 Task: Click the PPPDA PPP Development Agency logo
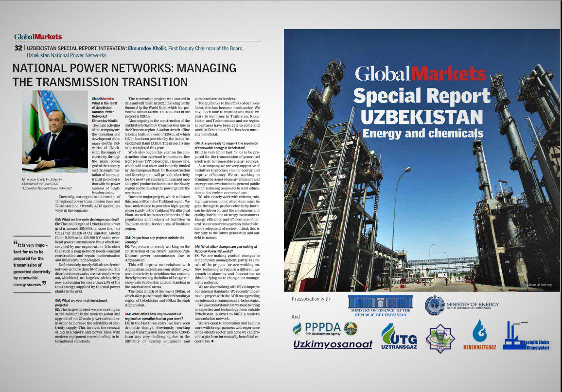[x=317, y=328]
